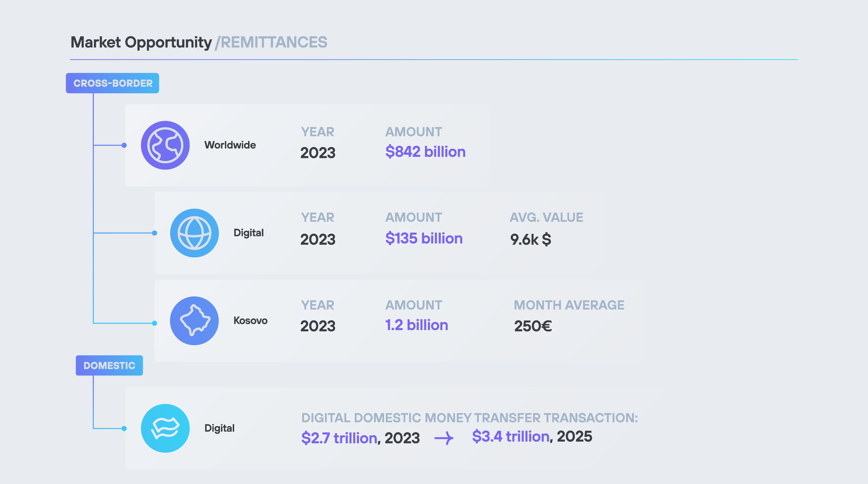
Task: Click the connector dot beside domestic Digital card
Action: pyautogui.click(x=124, y=428)
